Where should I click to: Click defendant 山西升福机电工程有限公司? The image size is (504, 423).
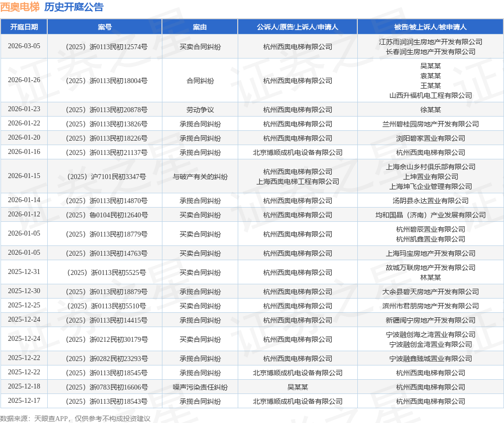click(x=431, y=95)
